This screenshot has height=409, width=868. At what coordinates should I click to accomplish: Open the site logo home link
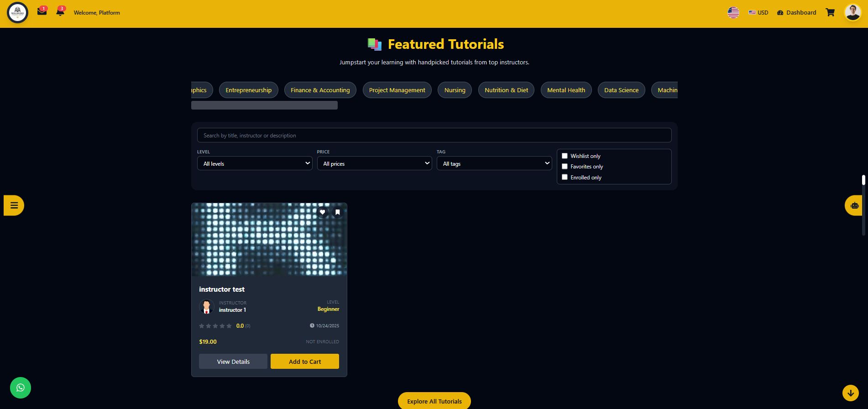pos(18,13)
